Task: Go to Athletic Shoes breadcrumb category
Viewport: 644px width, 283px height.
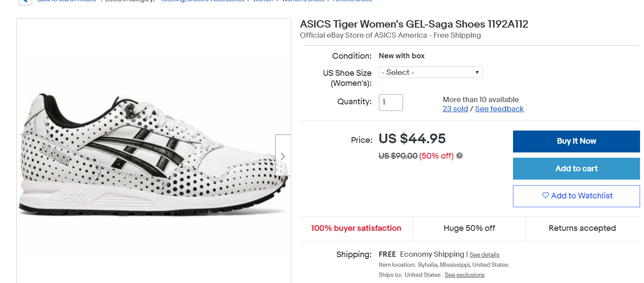Action: [352, 1]
